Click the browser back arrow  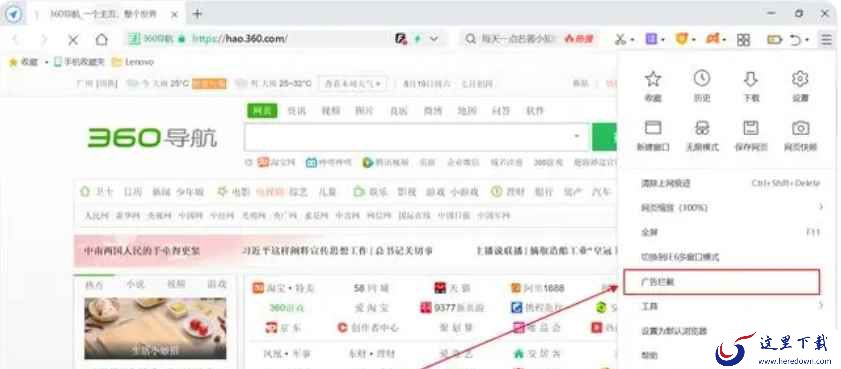16,39
